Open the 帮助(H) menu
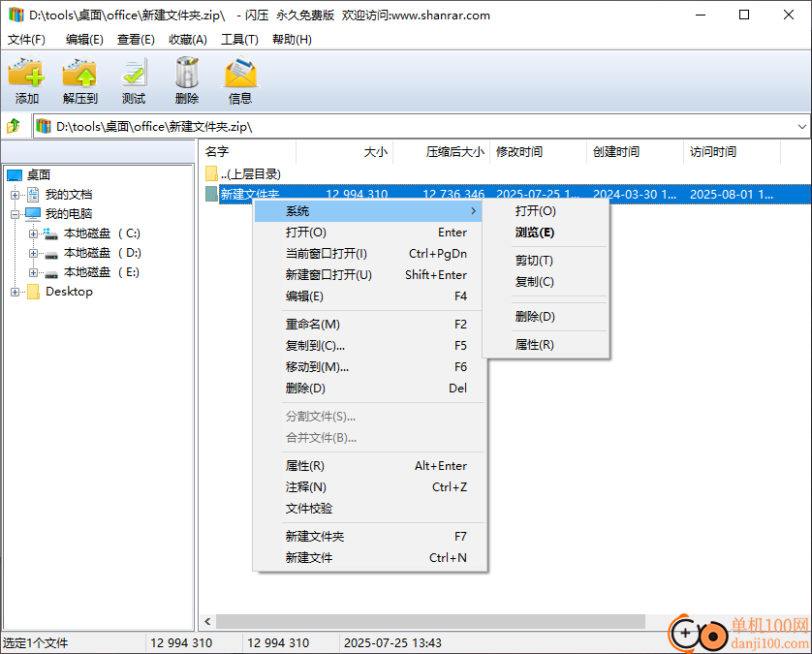812x654 pixels. click(292, 40)
